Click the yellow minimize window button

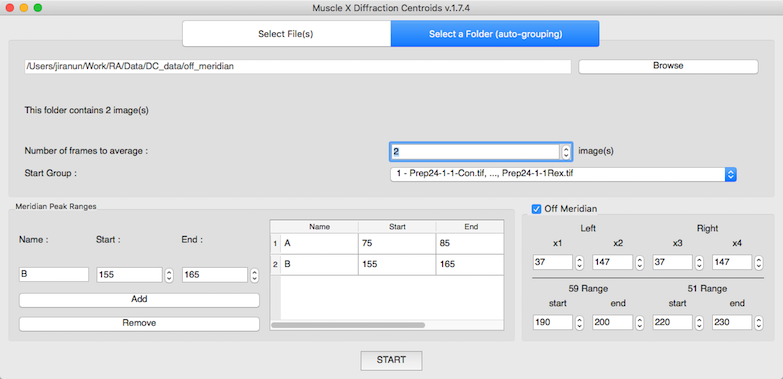click(x=23, y=8)
